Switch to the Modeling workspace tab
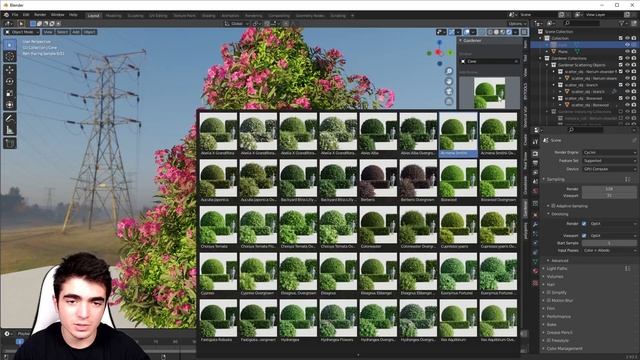Screen dimensions: 640x360 click(113, 16)
